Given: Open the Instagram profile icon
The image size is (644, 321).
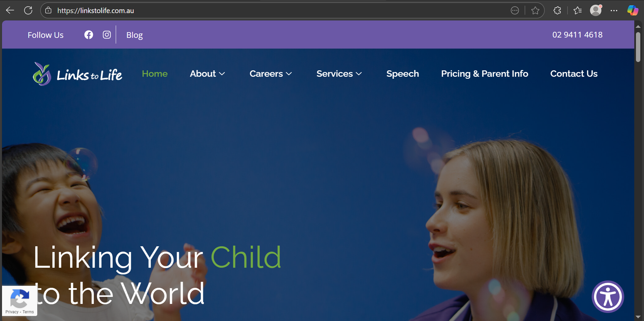Looking at the screenshot, I should 107,35.
